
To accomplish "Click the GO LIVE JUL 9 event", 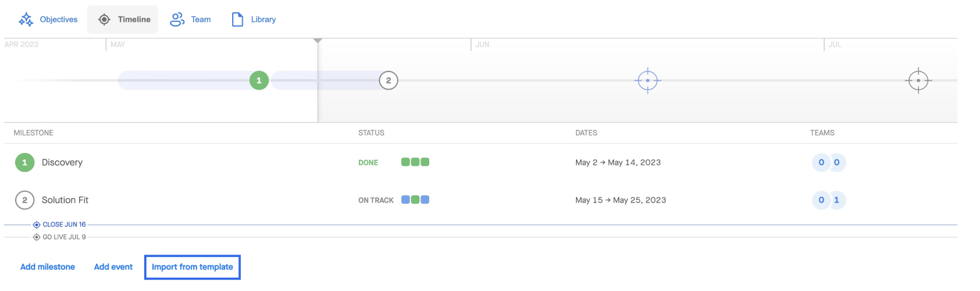I will (64, 237).
